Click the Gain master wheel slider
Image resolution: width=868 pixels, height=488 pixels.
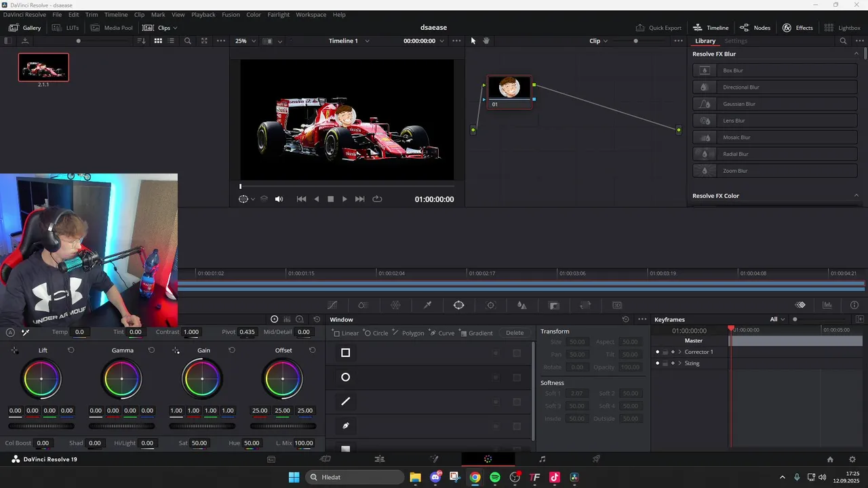point(202,426)
